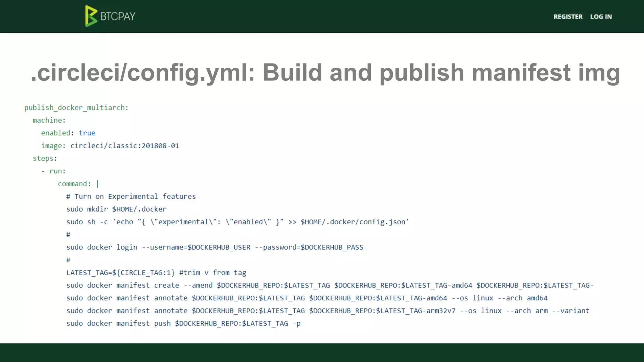Click the BTCPay logo icon
Image resolution: width=644 pixels, height=362 pixels.
tap(91, 16)
